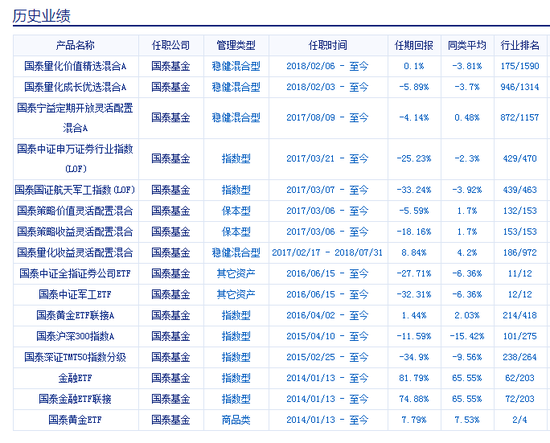
Task: Open fund 国泰中证全指证券公司ETF
Action: 75,273
